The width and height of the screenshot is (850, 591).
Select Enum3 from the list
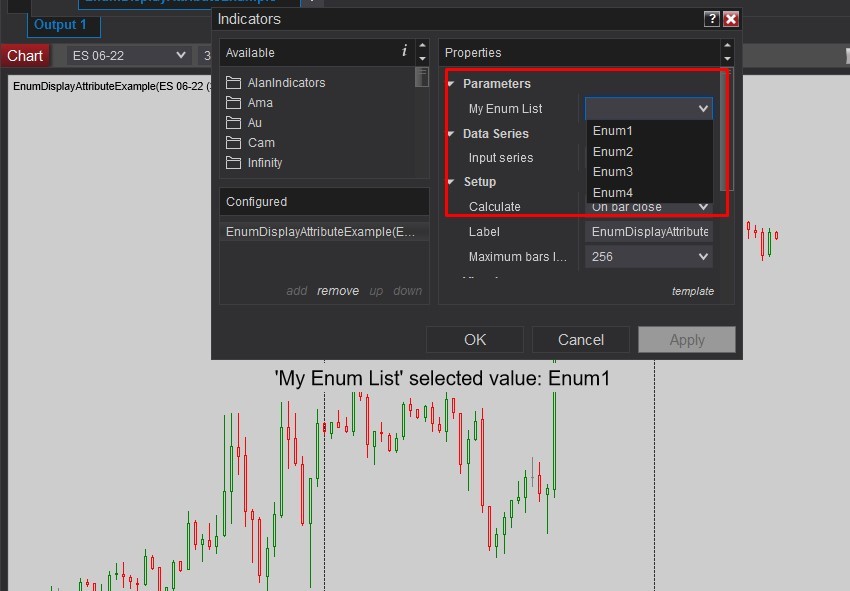coord(649,172)
